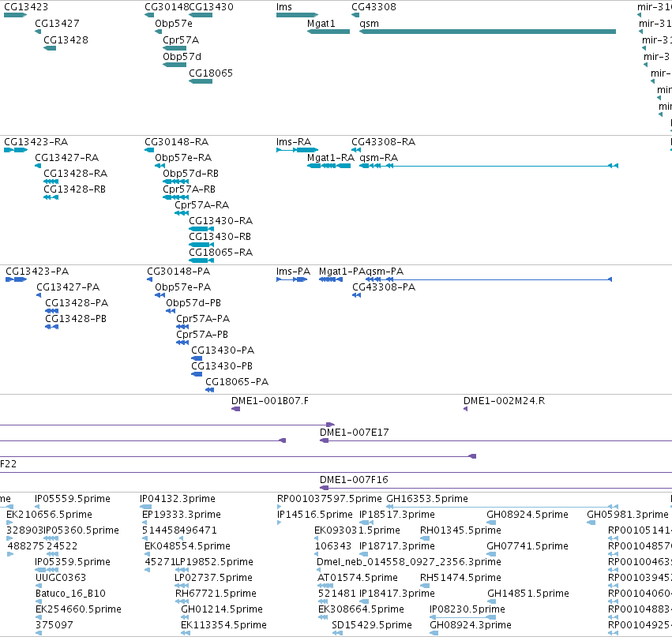Screen dimensions: 672x637
Task: Click transcript CG13428-RA
Action: point(76,174)
